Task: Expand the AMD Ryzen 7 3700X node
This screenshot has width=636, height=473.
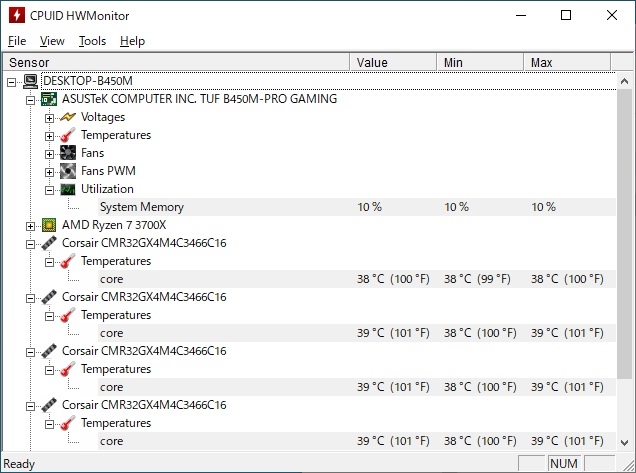Action: coord(30,226)
